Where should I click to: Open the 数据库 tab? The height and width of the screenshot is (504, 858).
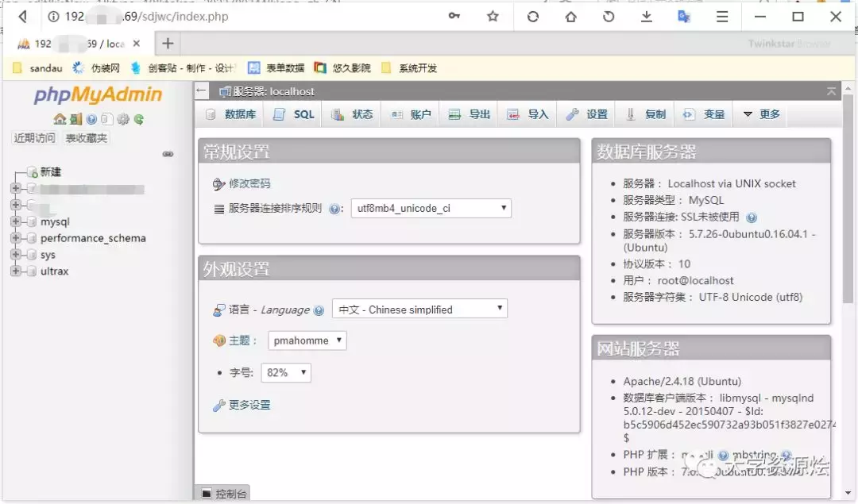coord(230,114)
